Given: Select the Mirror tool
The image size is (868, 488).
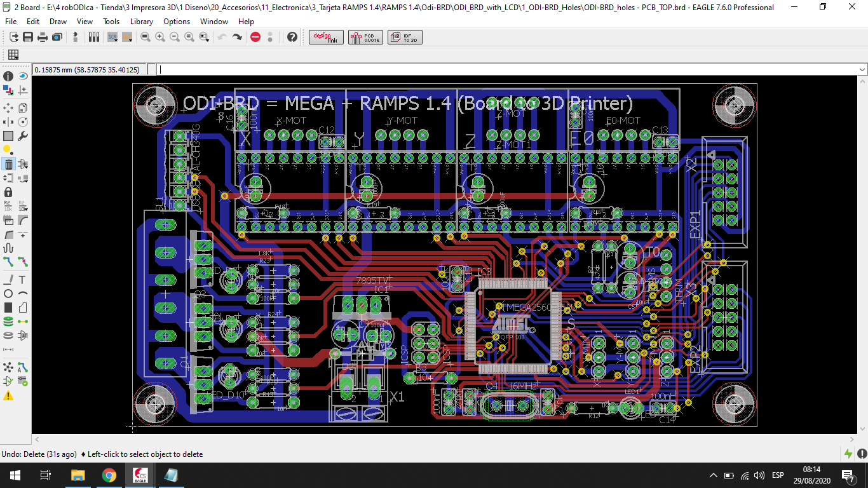Looking at the screenshot, I should click(x=8, y=122).
